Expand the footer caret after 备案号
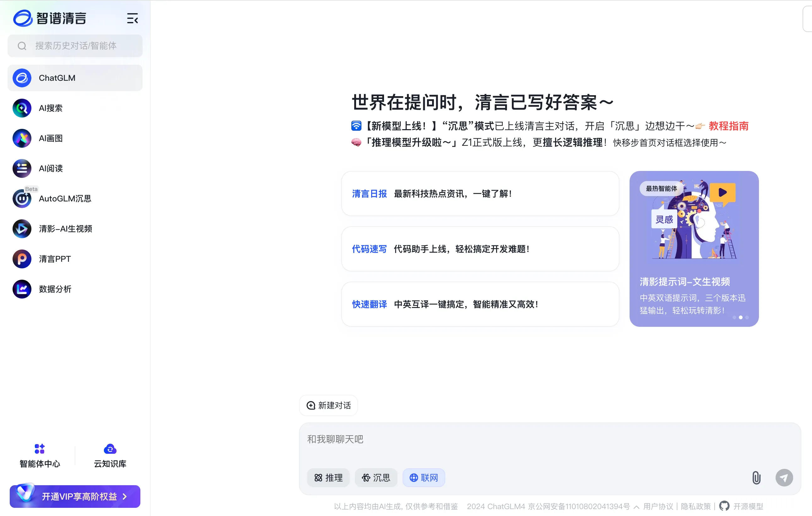 point(636,507)
